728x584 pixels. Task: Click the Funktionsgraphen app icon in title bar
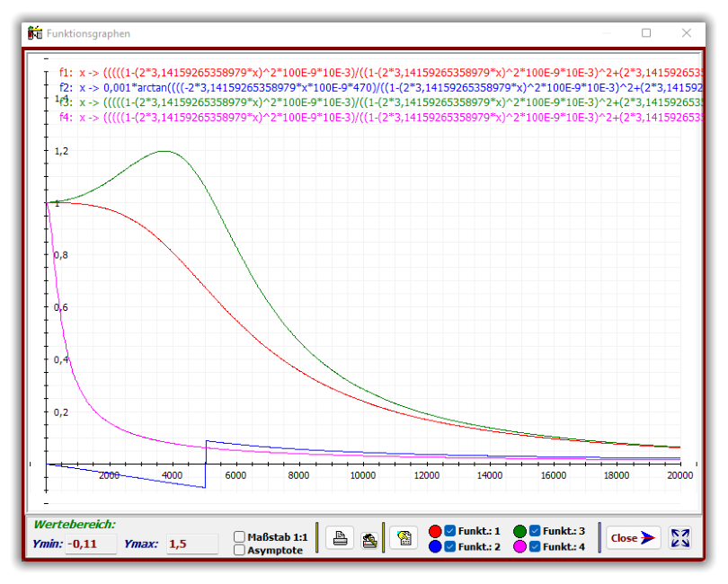point(35,33)
